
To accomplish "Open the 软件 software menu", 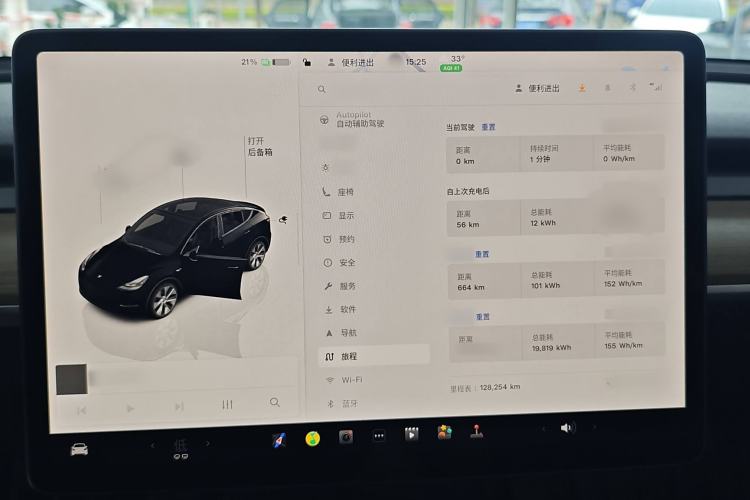I will tap(341, 310).
